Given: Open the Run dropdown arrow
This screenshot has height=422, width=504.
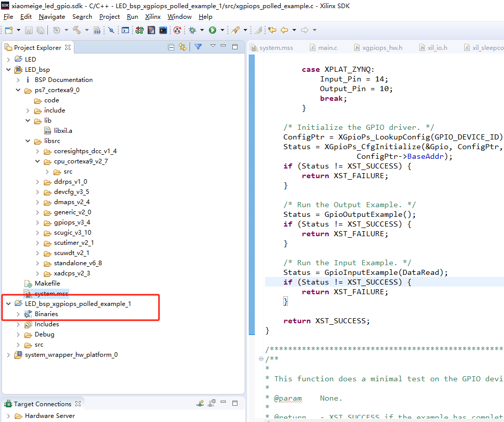Looking at the screenshot, I should pos(222,30).
